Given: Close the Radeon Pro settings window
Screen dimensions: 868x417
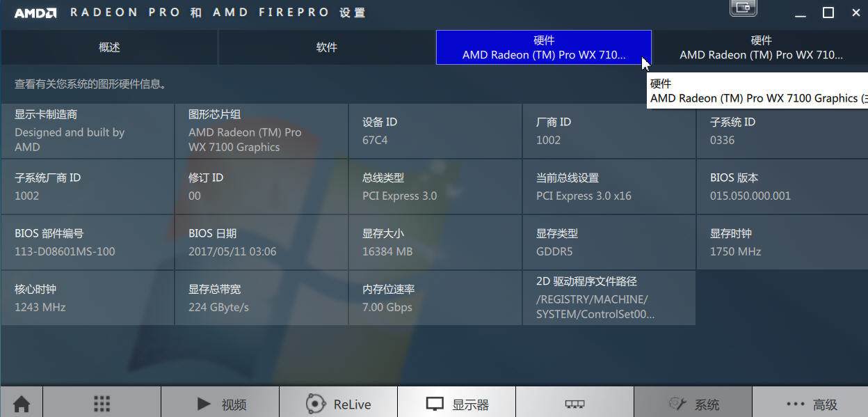Looking at the screenshot, I should point(857,13).
